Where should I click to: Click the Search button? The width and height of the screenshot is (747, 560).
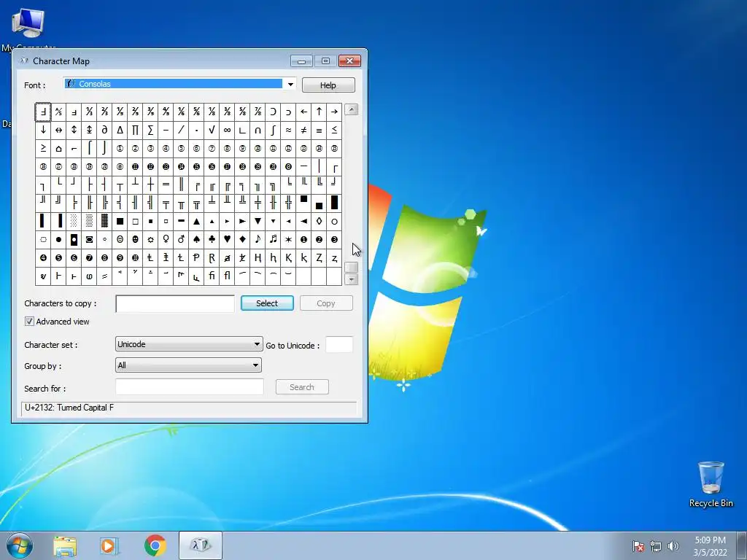point(302,387)
